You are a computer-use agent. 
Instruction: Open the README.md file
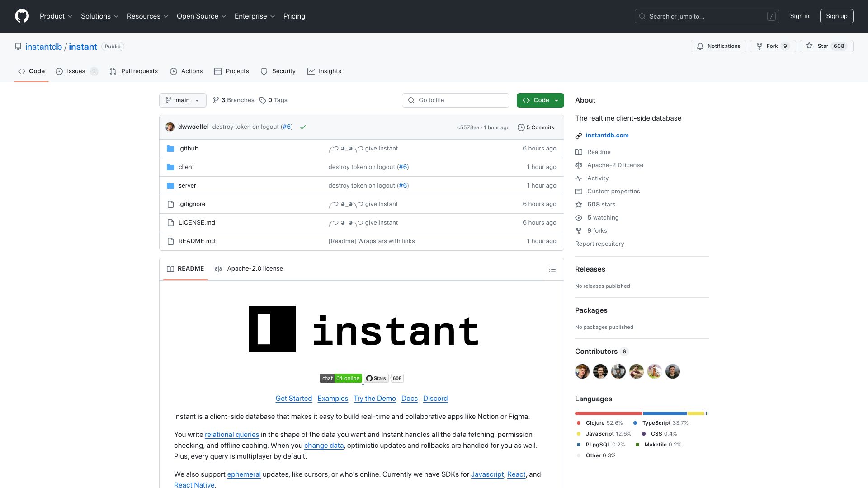[x=197, y=241]
